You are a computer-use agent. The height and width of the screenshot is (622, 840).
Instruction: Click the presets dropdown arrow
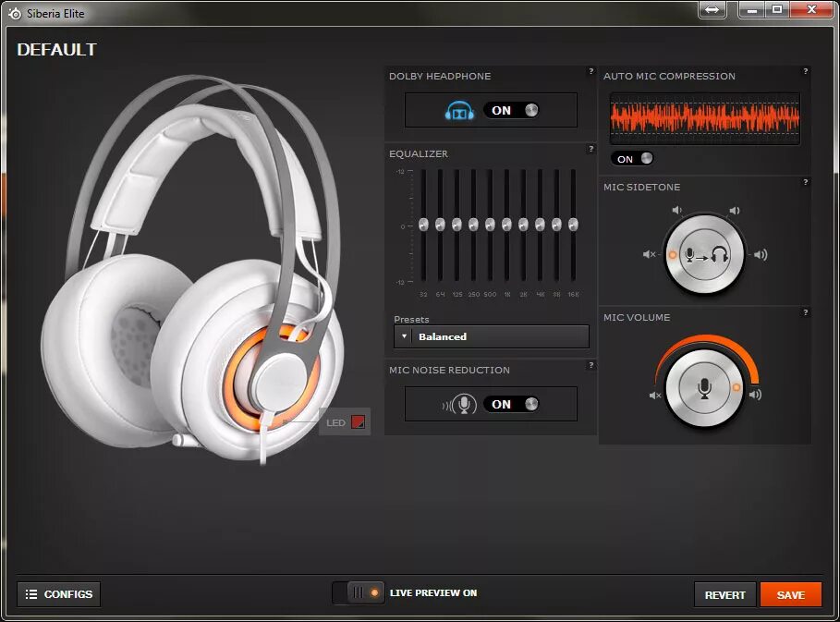pos(404,336)
